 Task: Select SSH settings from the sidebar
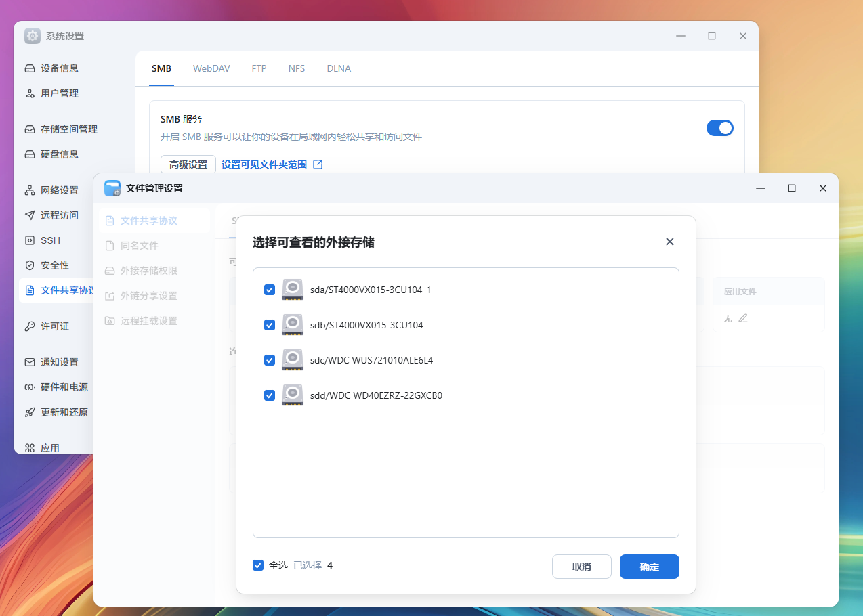[49, 240]
